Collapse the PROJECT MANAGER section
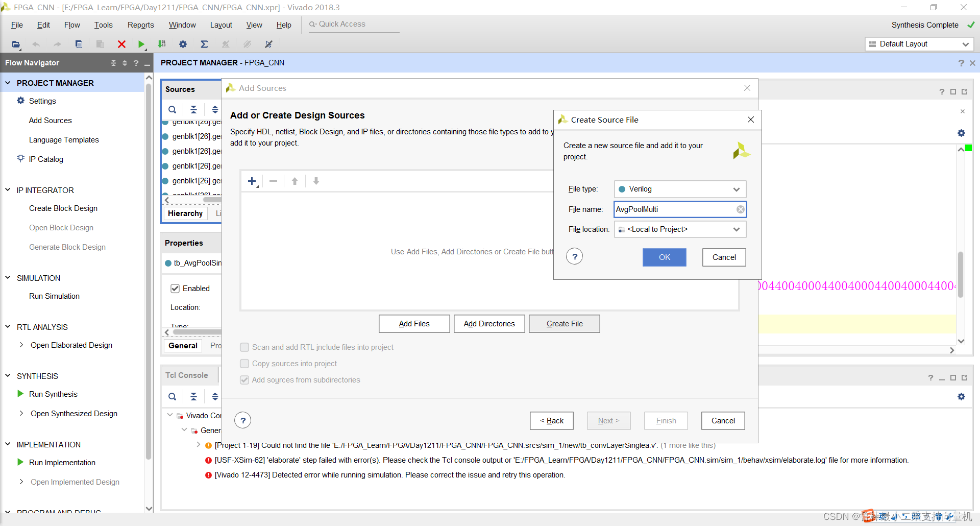Image resolution: width=980 pixels, height=526 pixels. [8, 83]
